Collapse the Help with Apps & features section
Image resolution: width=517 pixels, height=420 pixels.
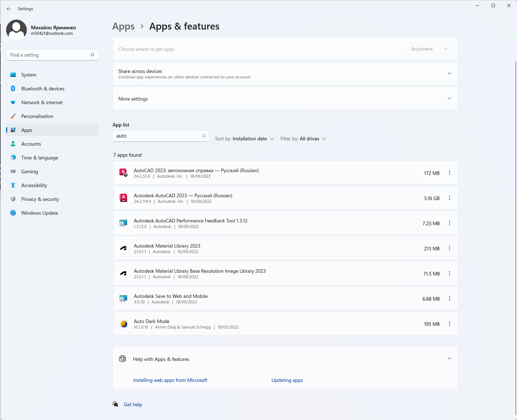450,359
